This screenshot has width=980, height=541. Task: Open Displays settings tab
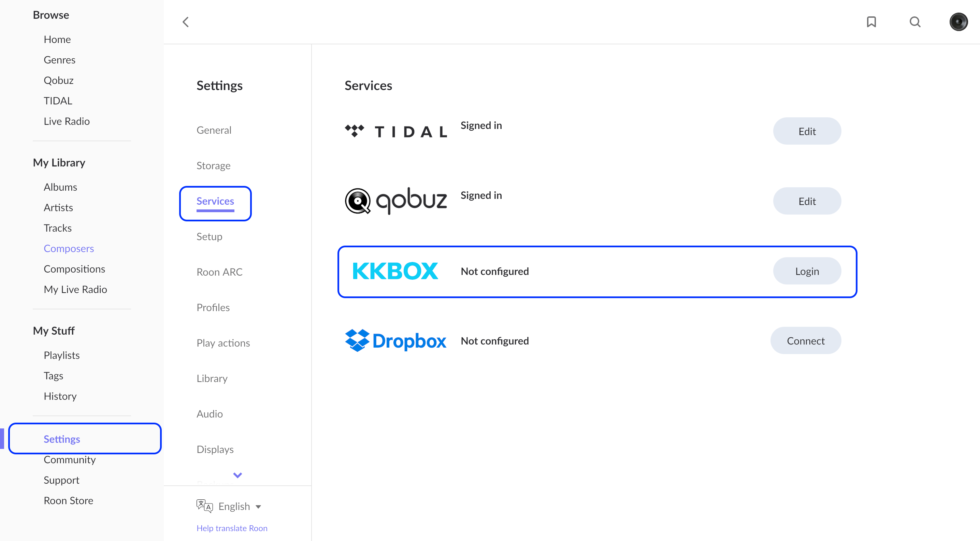tap(215, 449)
